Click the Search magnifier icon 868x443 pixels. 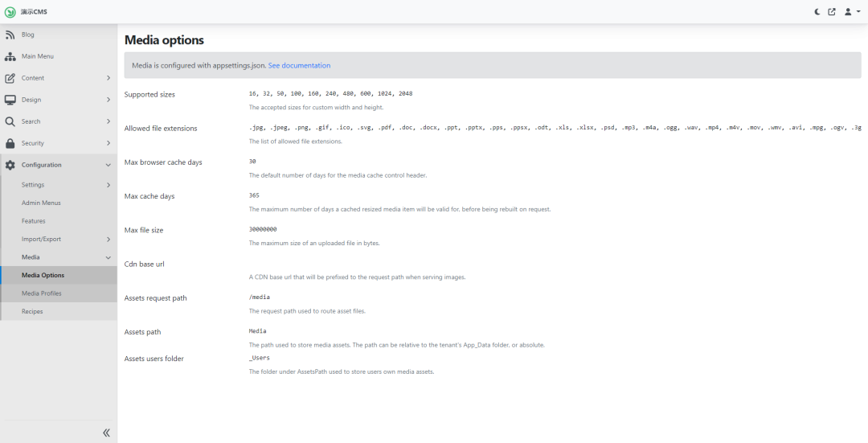tap(10, 121)
